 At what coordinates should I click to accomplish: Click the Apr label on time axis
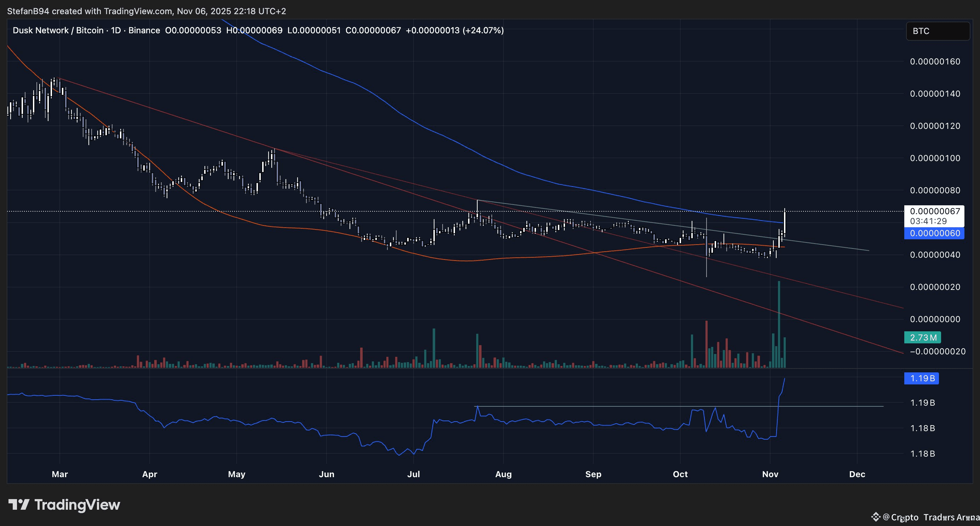[x=150, y=474]
